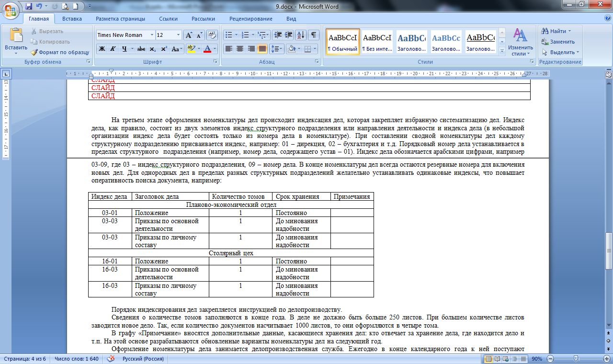Viewport: 613px width, 364px height.
Task: Click Страница: 4 из 6 indicator
Action: (24, 359)
